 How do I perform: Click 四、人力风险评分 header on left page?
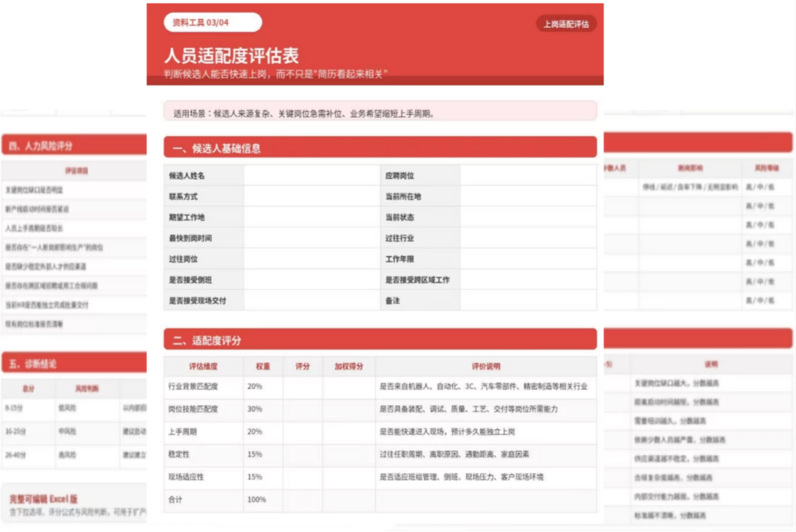(74, 146)
